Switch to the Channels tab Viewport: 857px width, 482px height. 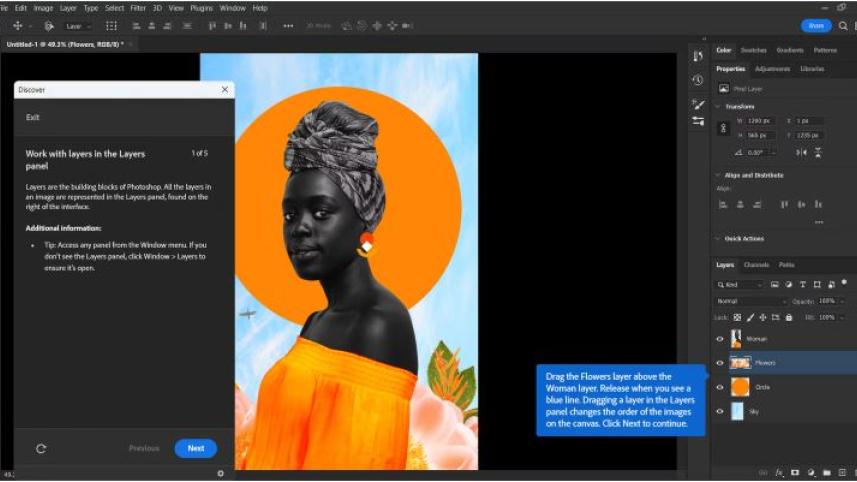coord(756,265)
